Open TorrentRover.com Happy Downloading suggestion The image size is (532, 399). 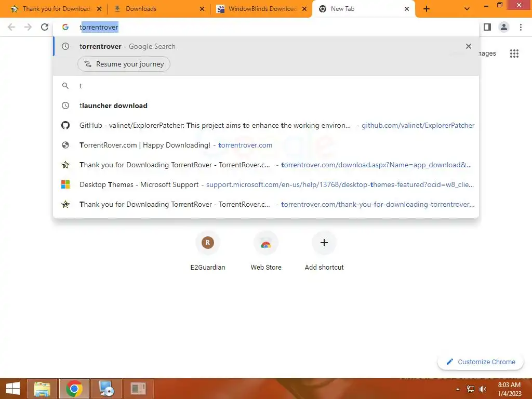click(x=266, y=145)
